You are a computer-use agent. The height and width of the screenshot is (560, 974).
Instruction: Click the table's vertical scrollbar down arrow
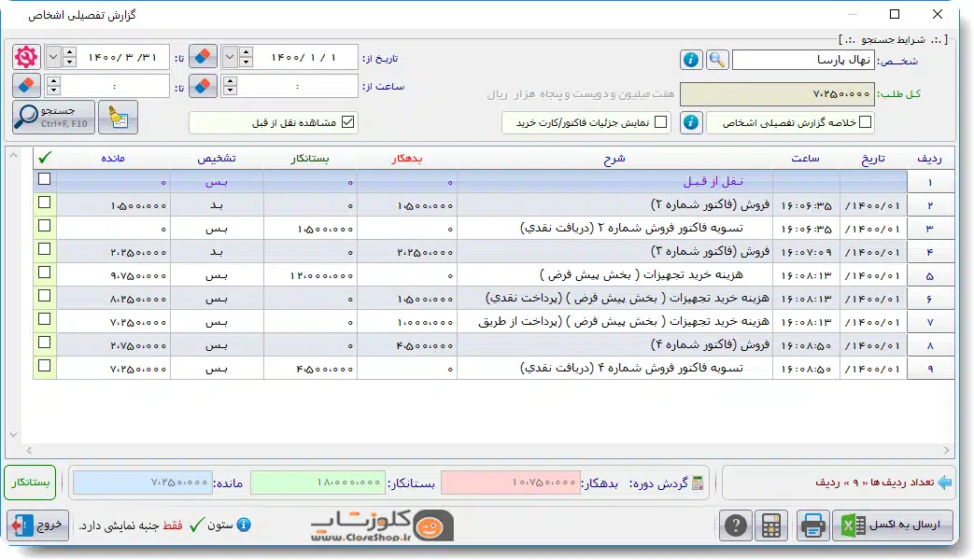pos(14,435)
